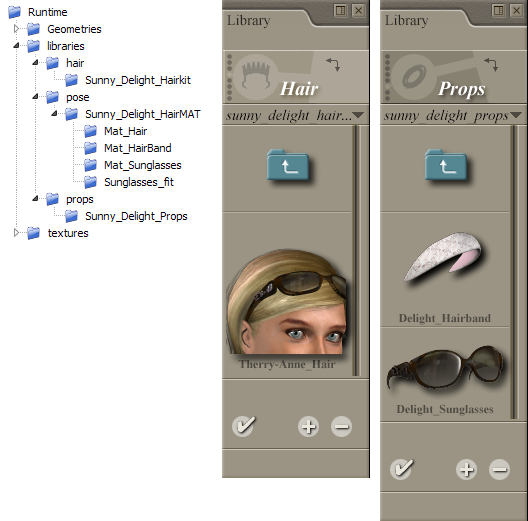Click the Hair category icon
This screenshot has height=521, width=528.
pos(256,77)
